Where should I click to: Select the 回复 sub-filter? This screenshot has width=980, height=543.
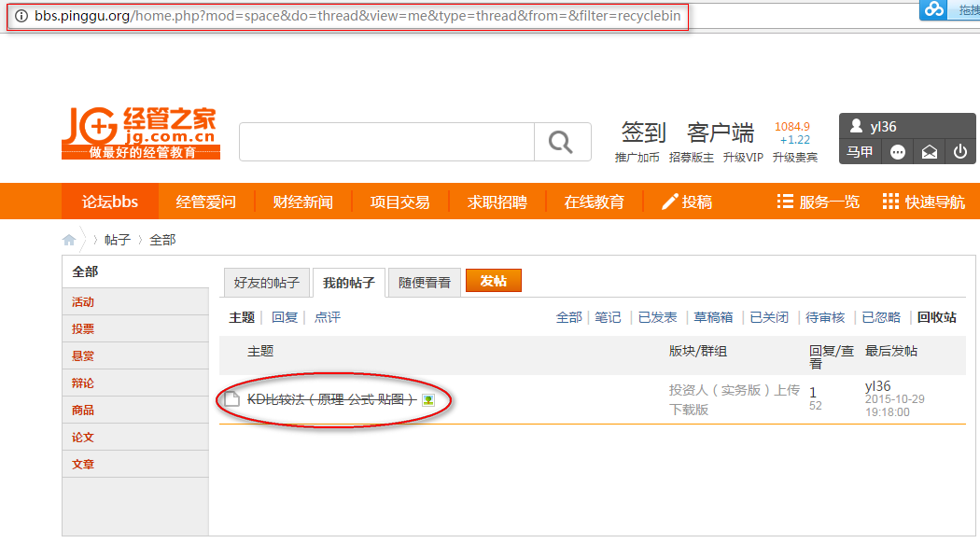coord(285,317)
